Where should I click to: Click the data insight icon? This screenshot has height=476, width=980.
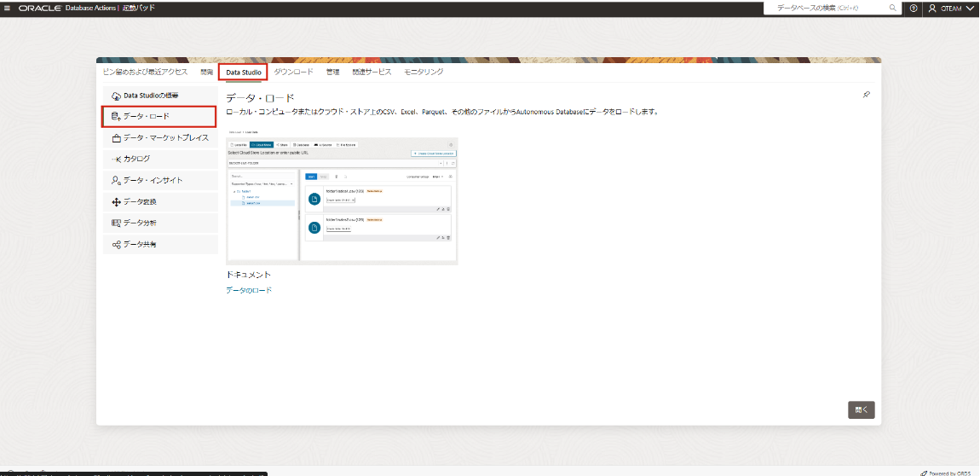pyautogui.click(x=116, y=180)
